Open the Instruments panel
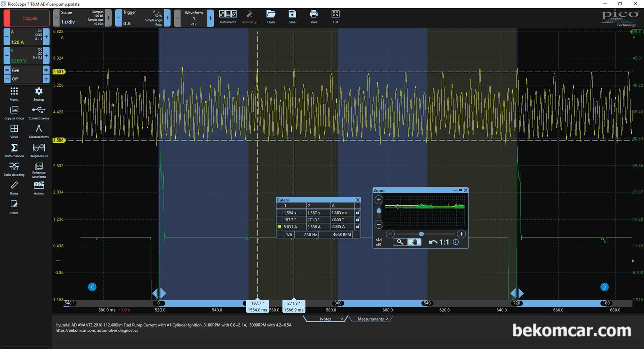 pyautogui.click(x=228, y=17)
